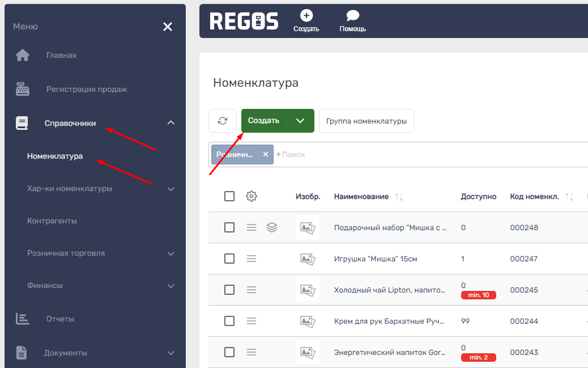Expand Хар-ки номенклатуры submenu
Viewport: 588px width, 368px height.
tap(171, 189)
